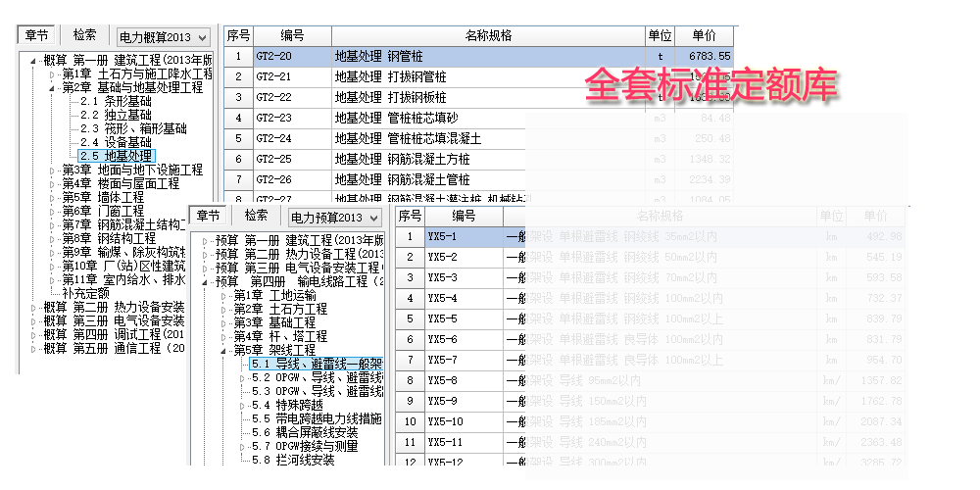Select 概算 第四册 调试工程
Image resolution: width=980 pixels, height=490 pixels.
click(114, 334)
